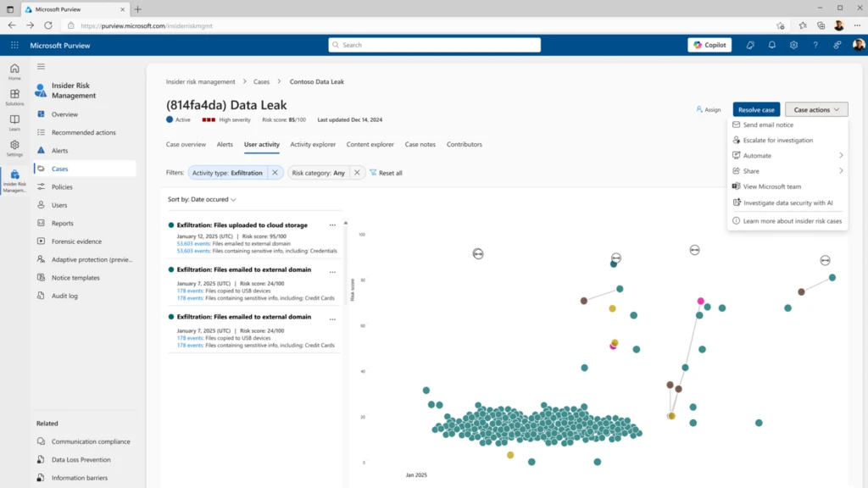The height and width of the screenshot is (488, 868).
Task: Select Escalate for investigation menu item
Action: [777, 140]
